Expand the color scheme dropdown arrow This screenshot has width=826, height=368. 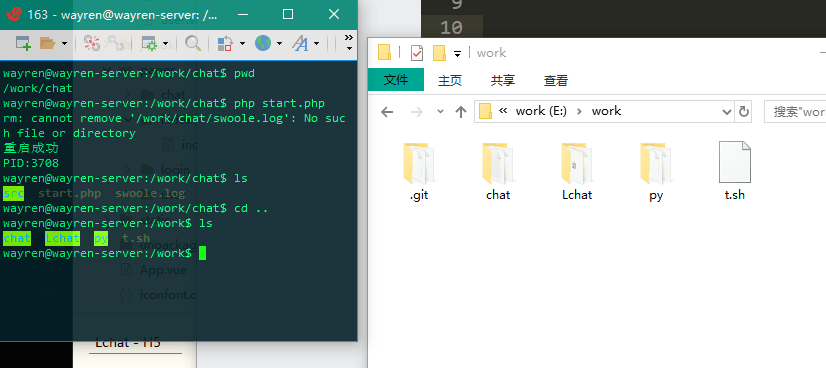click(x=242, y=43)
